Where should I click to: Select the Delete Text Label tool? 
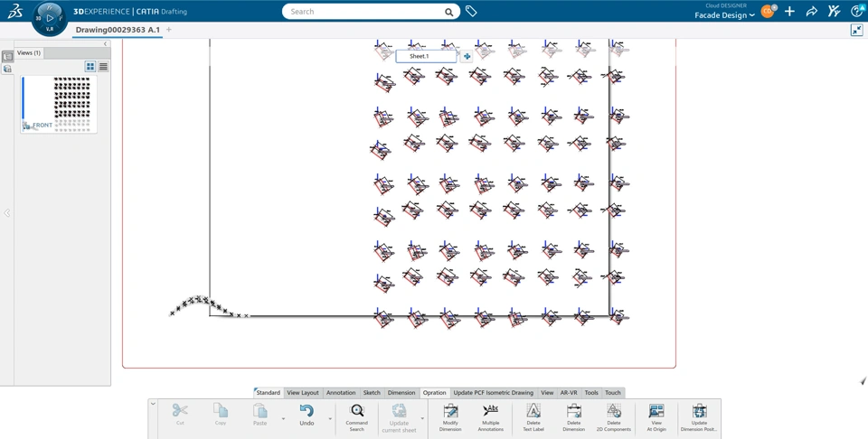point(533,417)
